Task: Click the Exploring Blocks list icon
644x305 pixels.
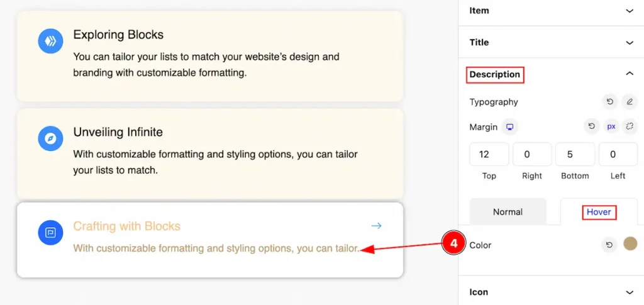Action: (50, 41)
